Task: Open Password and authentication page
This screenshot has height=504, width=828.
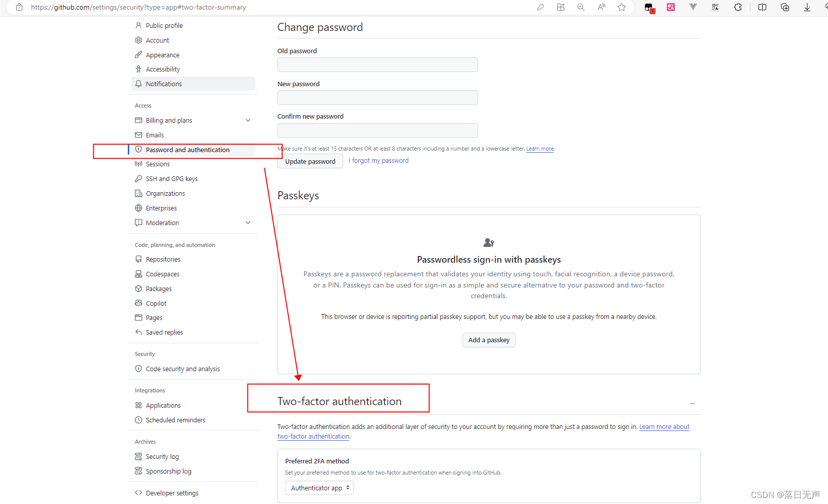Action: pyautogui.click(x=188, y=150)
